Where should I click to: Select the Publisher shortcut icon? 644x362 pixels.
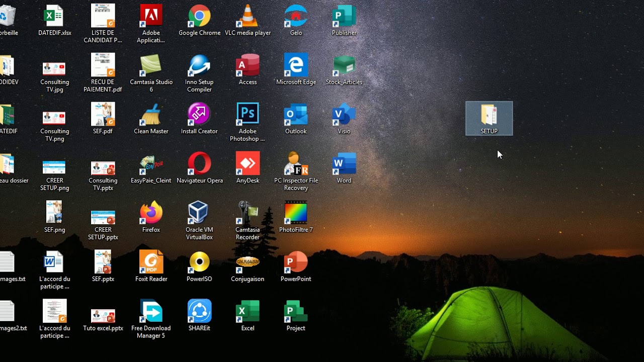click(x=344, y=16)
